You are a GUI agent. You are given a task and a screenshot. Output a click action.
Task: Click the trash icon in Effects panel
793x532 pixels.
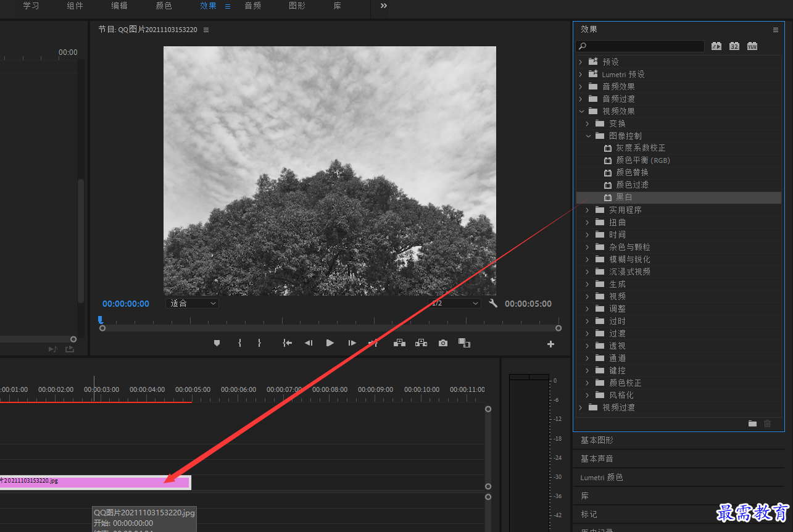tap(767, 423)
